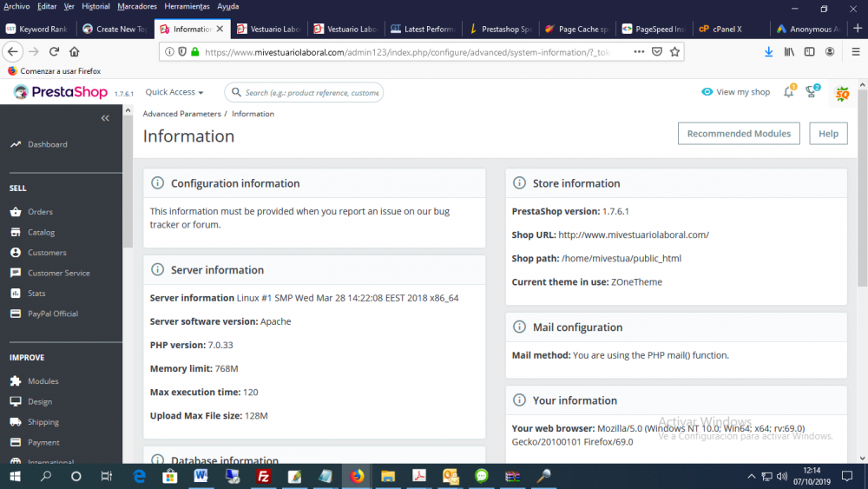Open the Ayuda menu
This screenshot has height=489, width=868.
(227, 7)
